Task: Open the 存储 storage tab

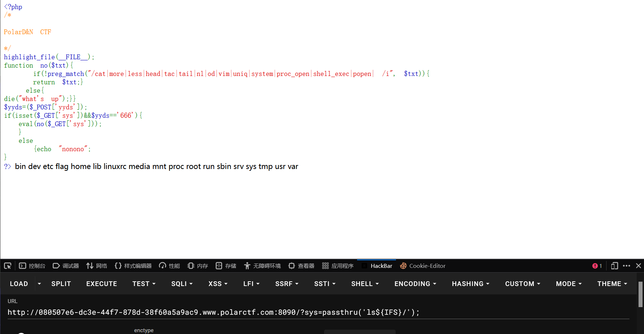Action: coord(226,266)
